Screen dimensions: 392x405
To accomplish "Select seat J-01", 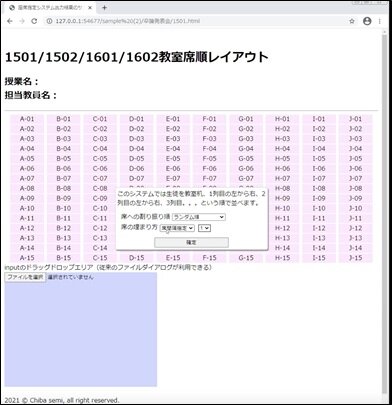I will click(x=355, y=119).
